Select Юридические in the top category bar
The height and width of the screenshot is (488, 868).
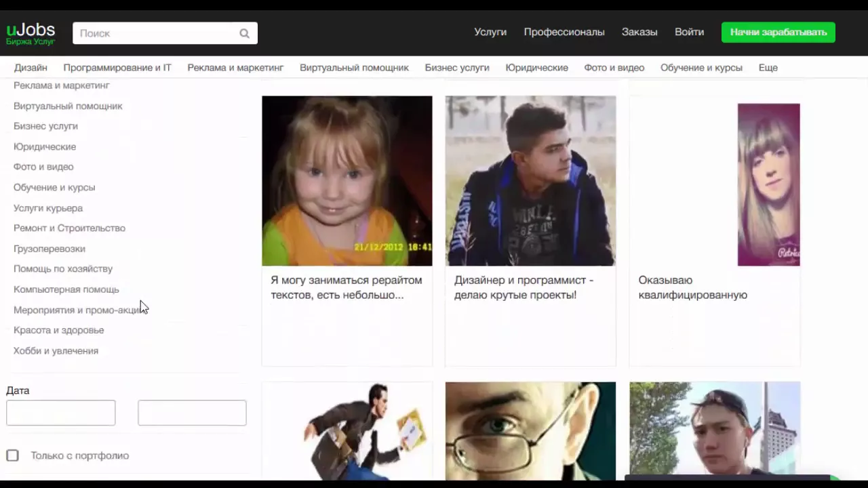536,68
